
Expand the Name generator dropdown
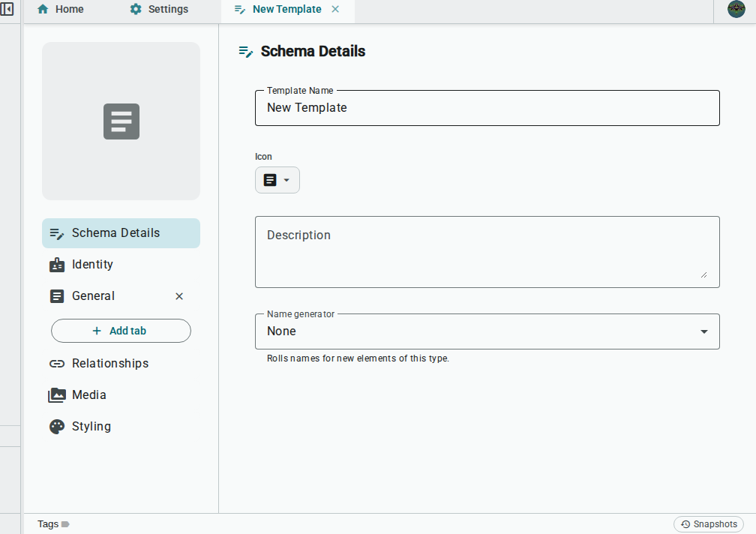(487, 331)
